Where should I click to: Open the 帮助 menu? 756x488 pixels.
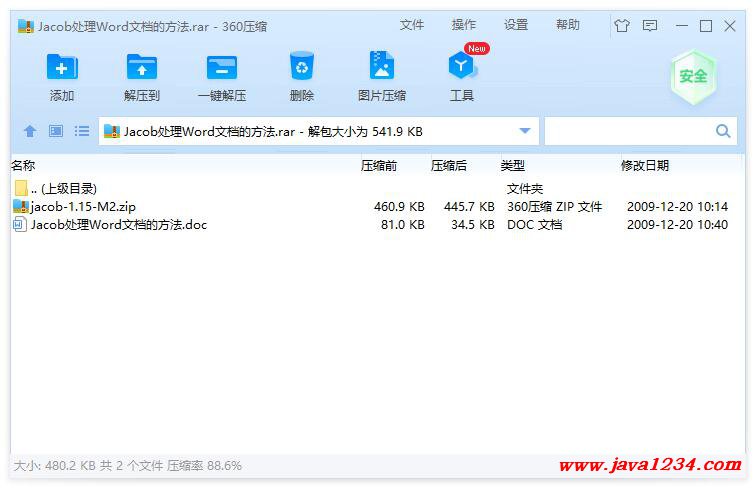pos(568,25)
